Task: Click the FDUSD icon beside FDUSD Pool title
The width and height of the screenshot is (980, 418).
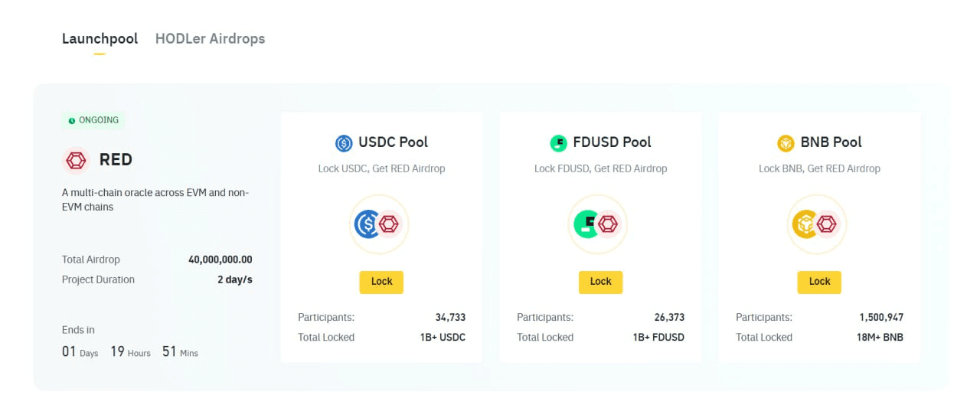Action: (558, 143)
